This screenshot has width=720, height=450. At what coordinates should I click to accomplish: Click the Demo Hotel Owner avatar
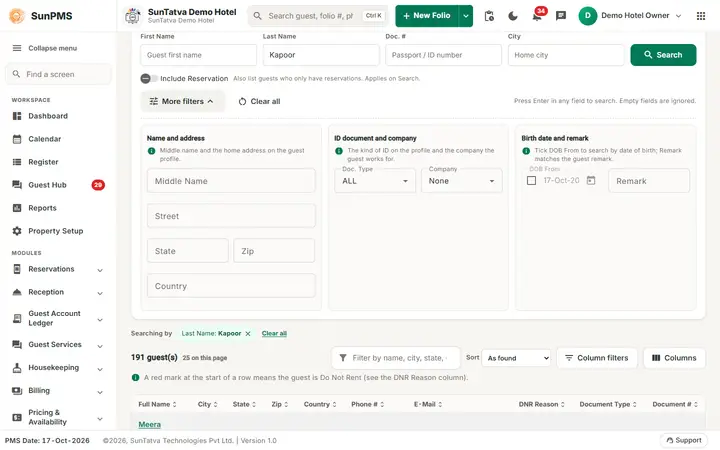pyautogui.click(x=587, y=16)
